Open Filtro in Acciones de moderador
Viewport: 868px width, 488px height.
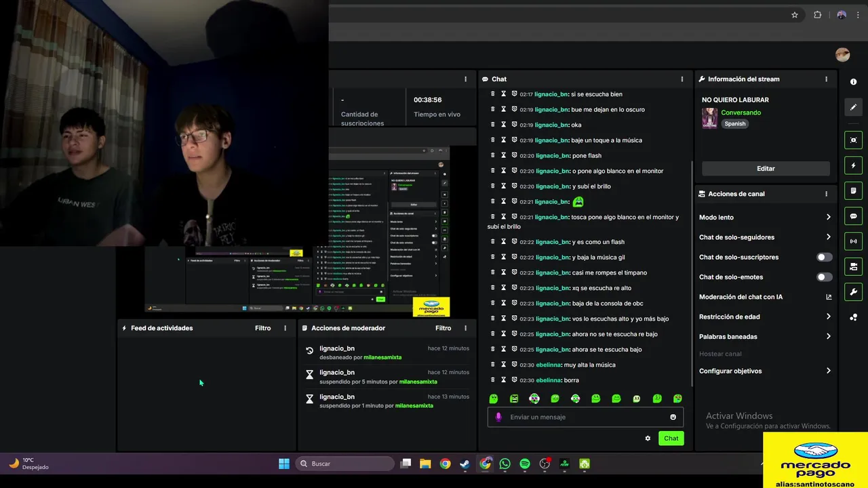tap(443, 328)
